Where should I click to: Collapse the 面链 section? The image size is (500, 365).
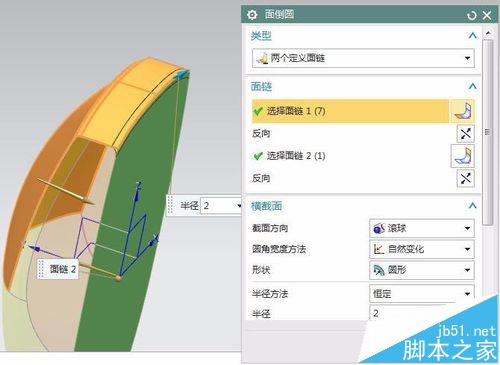472,86
